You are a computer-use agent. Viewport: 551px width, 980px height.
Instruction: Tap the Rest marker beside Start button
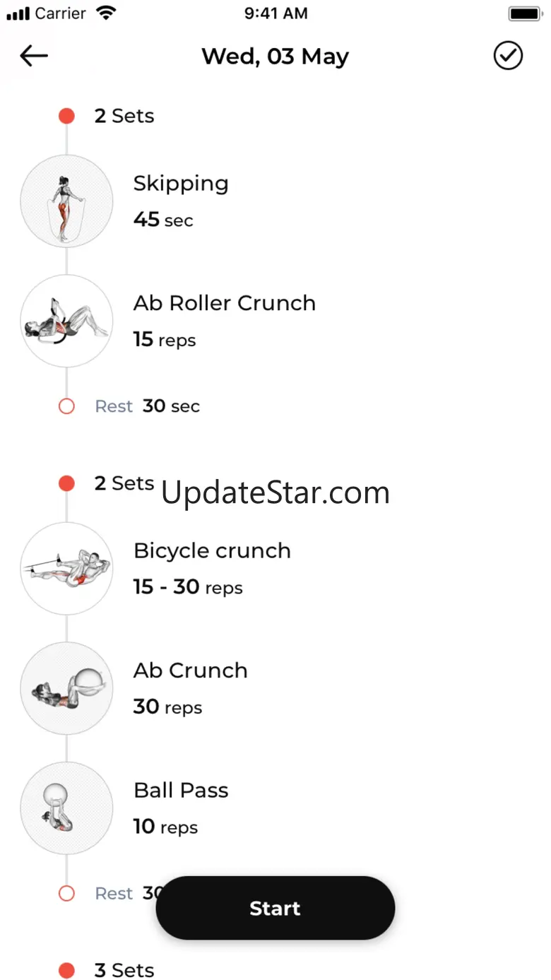[x=66, y=894]
